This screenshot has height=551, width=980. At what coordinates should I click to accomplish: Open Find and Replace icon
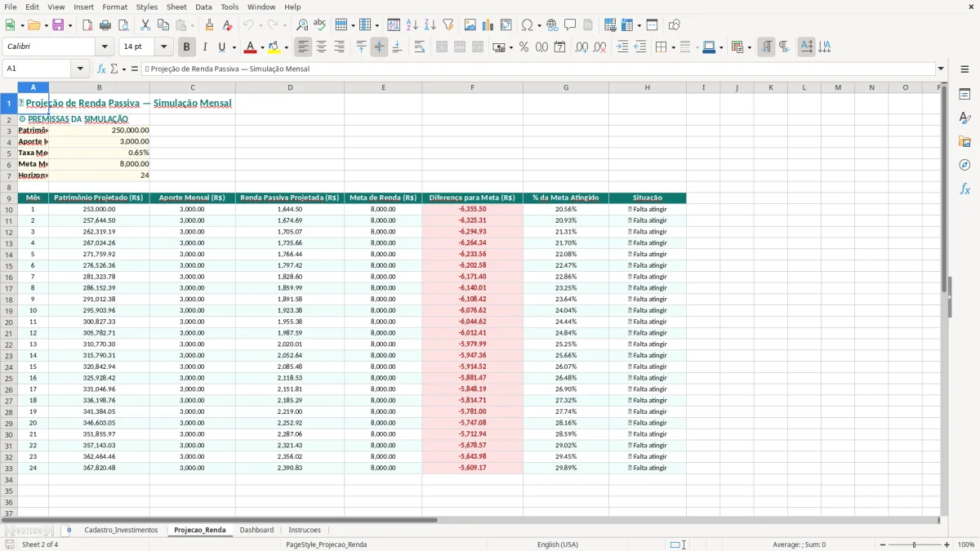302,25
